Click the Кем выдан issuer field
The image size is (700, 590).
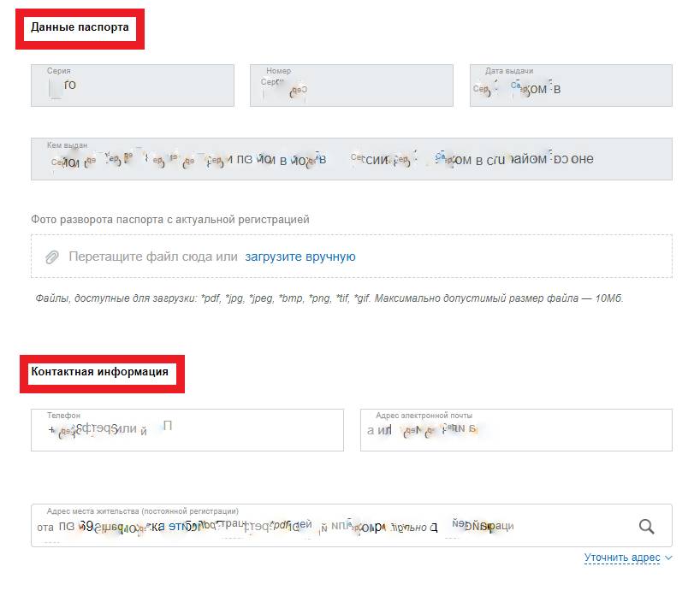pyautogui.click(x=352, y=159)
